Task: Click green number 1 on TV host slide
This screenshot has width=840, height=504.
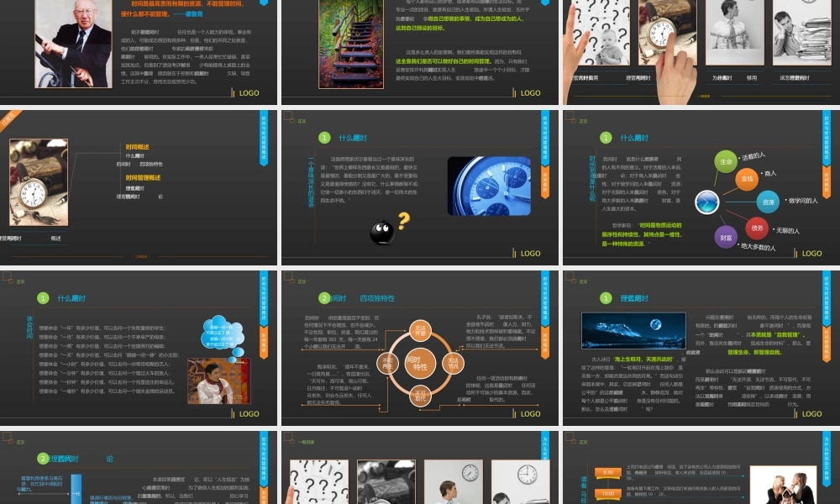Action: [43, 298]
